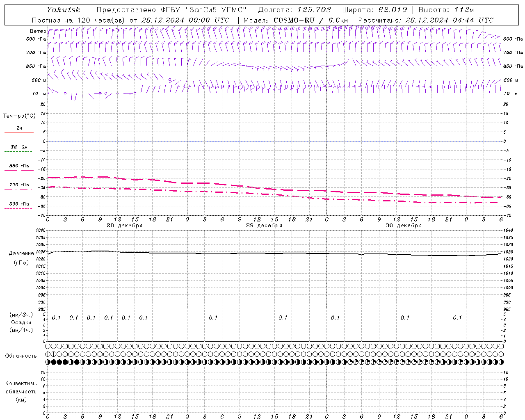Click the 29 декабря date label
This screenshot has height=420, width=525.
click(264, 226)
